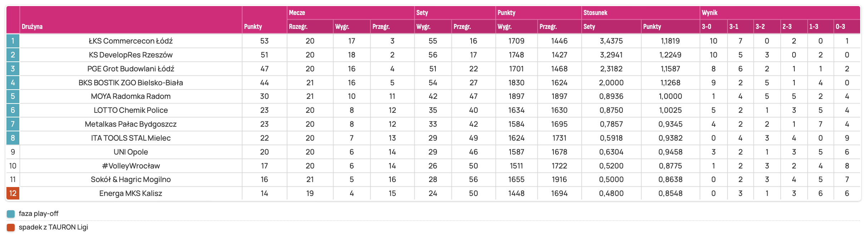Click the orange relegation legend swatch

[x=11, y=227]
